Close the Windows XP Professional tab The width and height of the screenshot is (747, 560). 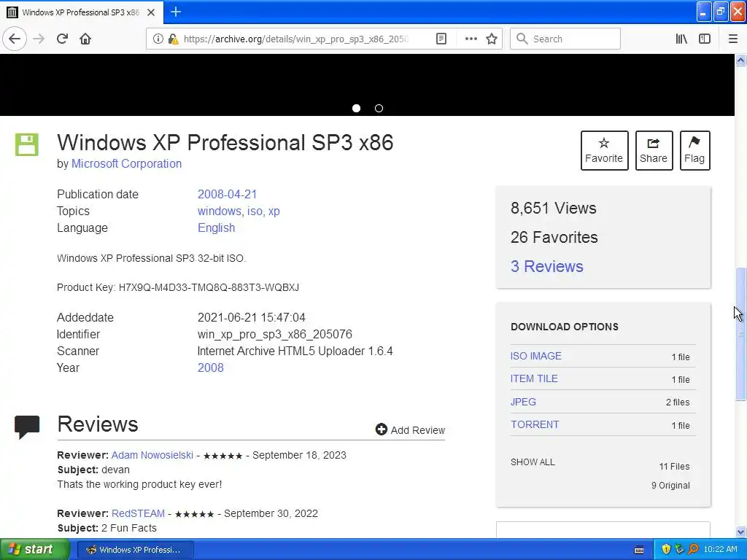151,12
